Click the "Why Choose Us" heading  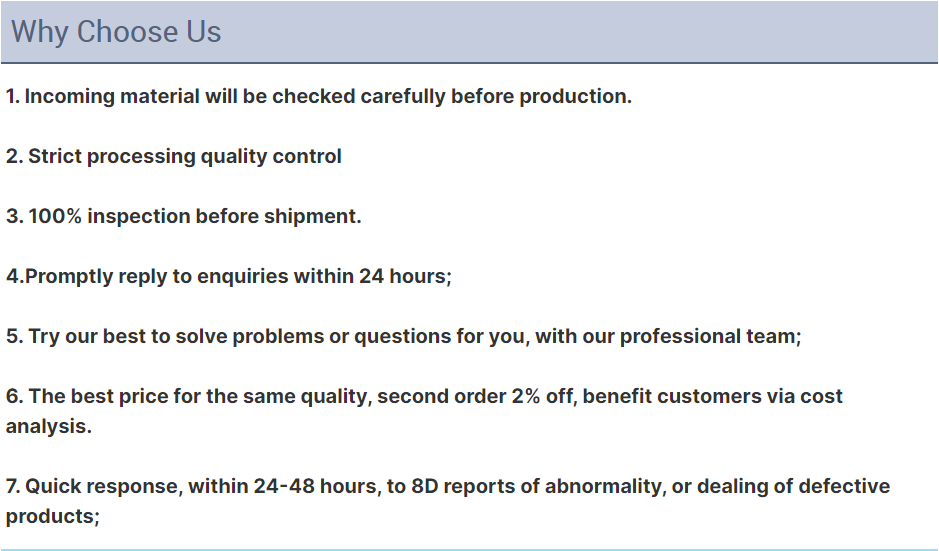[x=116, y=32]
